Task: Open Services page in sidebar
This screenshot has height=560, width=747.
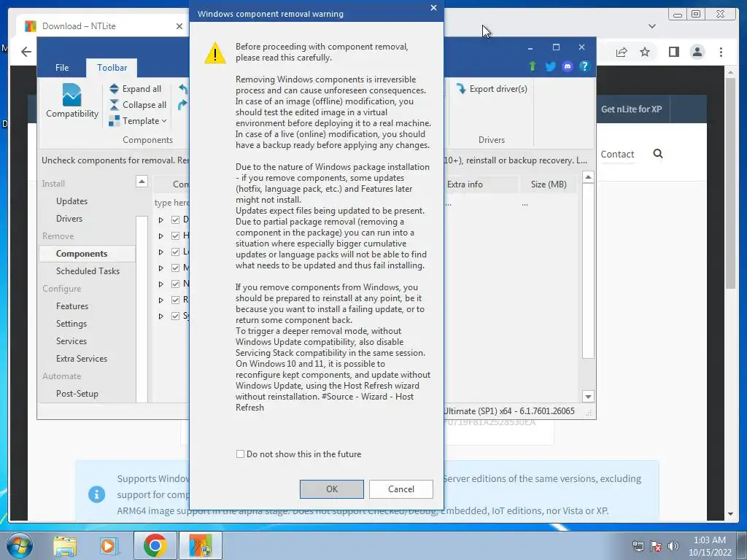Action: point(71,341)
